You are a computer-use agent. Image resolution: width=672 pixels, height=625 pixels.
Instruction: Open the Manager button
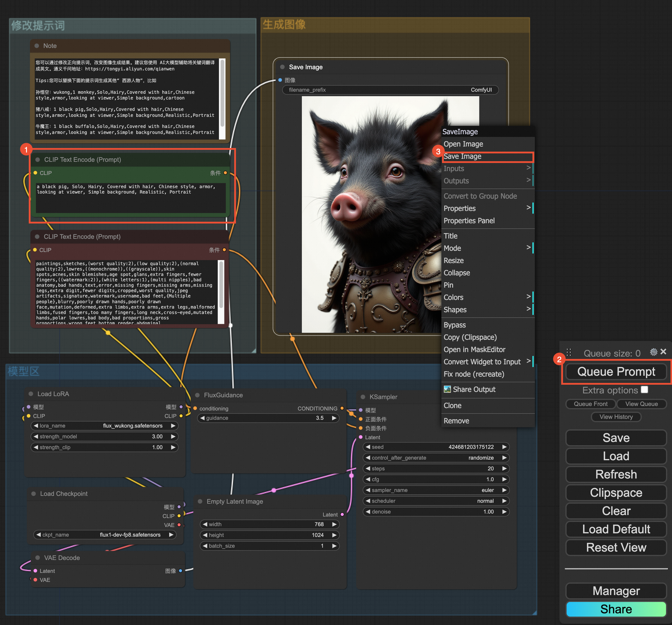[616, 591]
